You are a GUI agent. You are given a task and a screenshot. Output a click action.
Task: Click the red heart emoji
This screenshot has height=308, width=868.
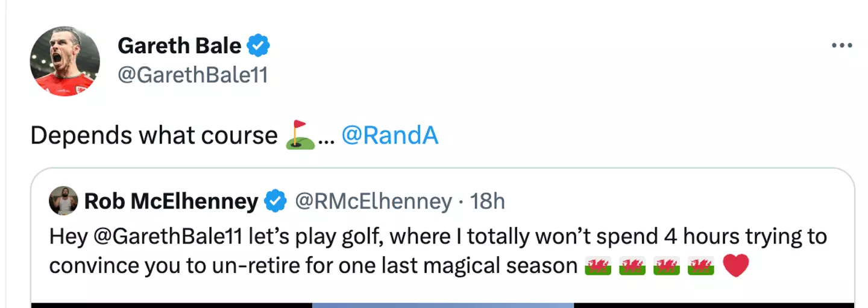click(735, 266)
